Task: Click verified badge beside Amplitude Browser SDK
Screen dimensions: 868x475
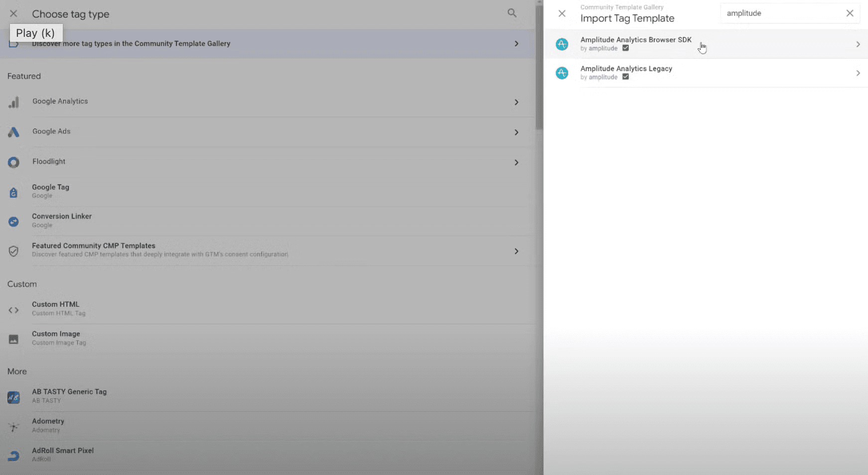Action: [x=625, y=48]
